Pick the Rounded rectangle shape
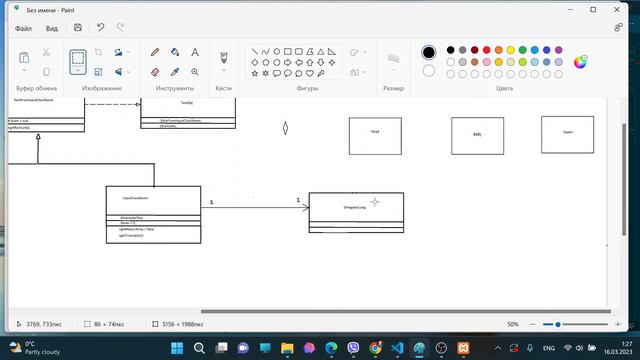This screenshot has height=360, width=640. click(x=299, y=52)
